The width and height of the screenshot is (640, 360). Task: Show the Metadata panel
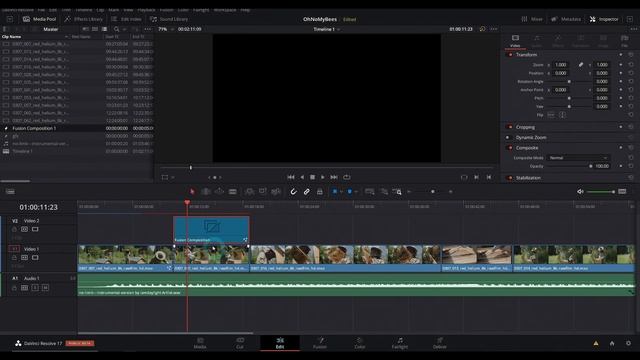coord(566,19)
